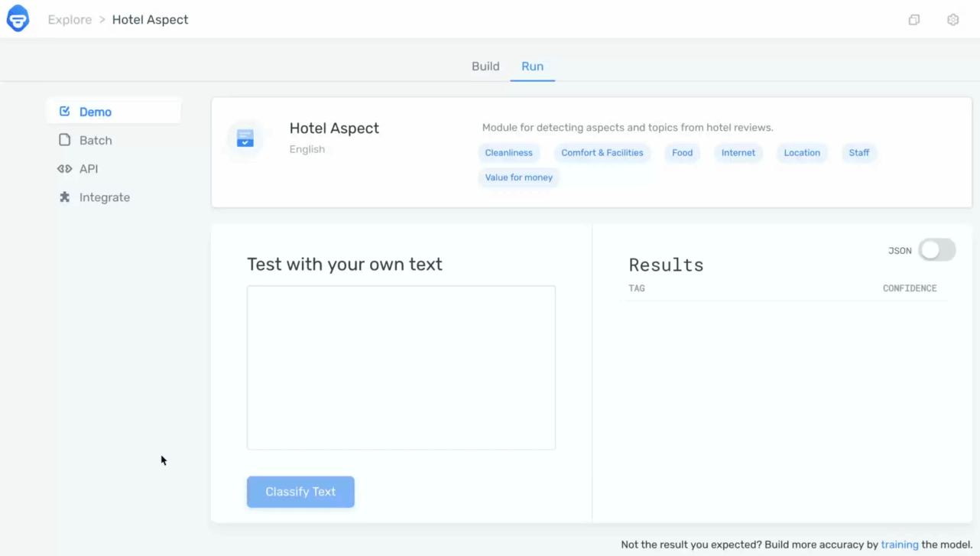Open the settings gear icon

pyautogui.click(x=952, y=20)
